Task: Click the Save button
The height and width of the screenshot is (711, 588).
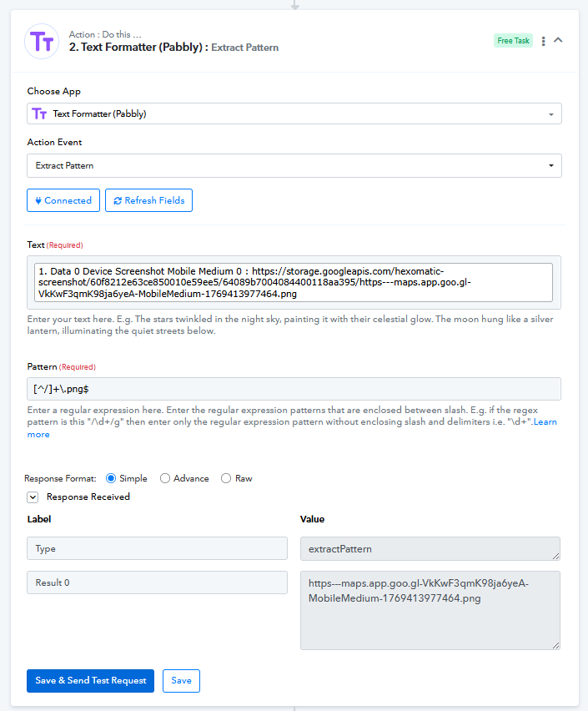Action: pyautogui.click(x=181, y=680)
